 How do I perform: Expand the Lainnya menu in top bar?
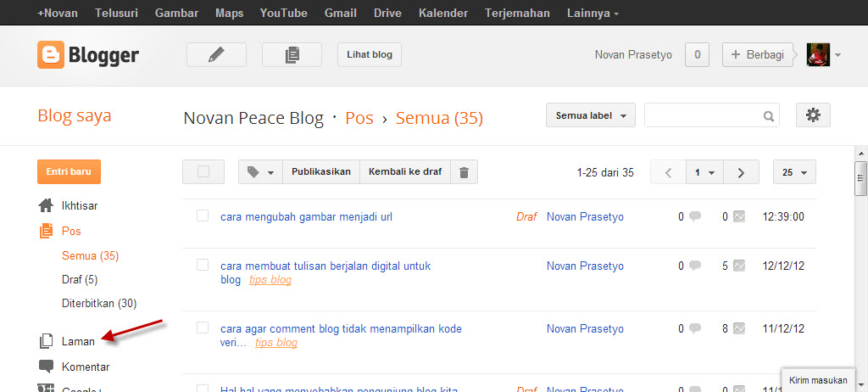pos(593,13)
